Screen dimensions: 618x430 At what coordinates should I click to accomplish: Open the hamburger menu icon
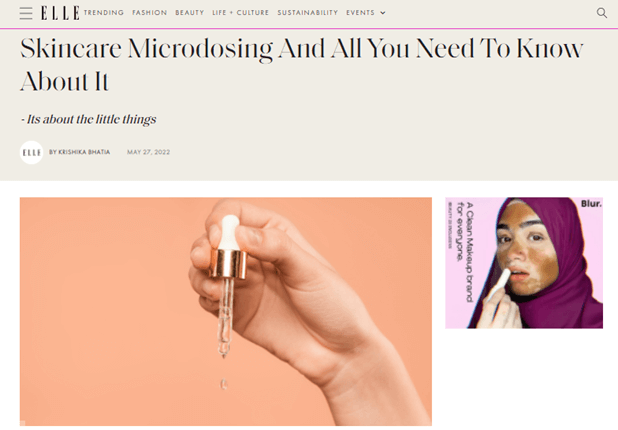coord(26,13)
